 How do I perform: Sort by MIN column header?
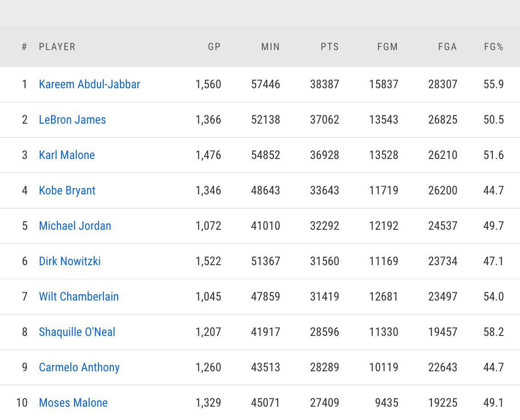click(x=271, y=47)
